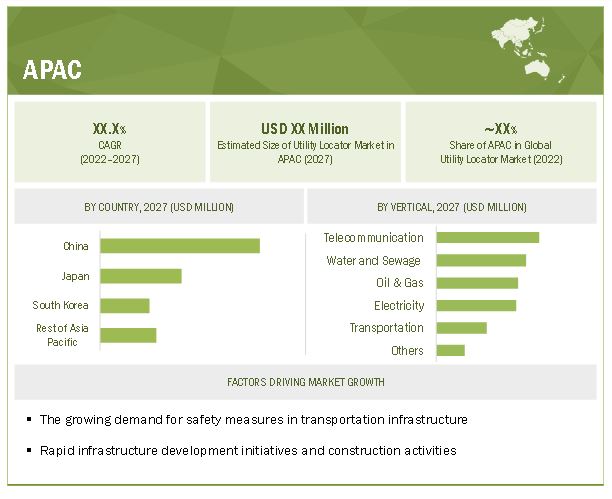Select the Factors Driving Market Growth header
Viewport: 612px width, 499px height.
305,382
